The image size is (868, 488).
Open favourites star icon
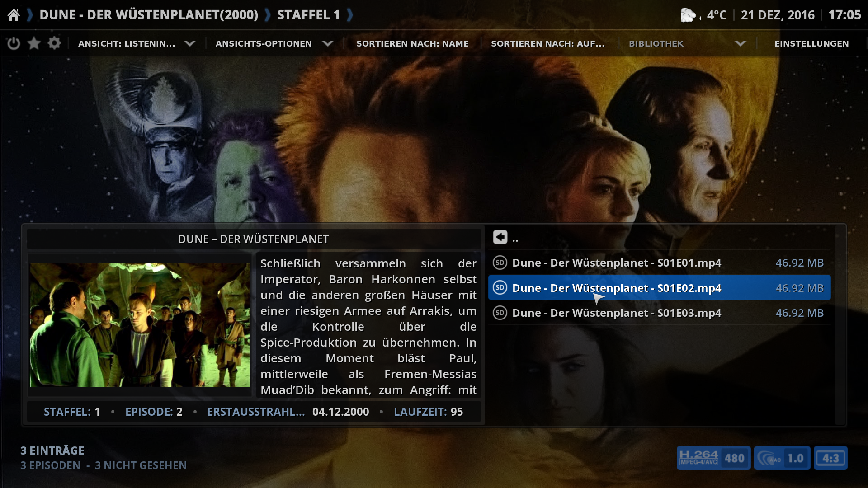(34, 43)
